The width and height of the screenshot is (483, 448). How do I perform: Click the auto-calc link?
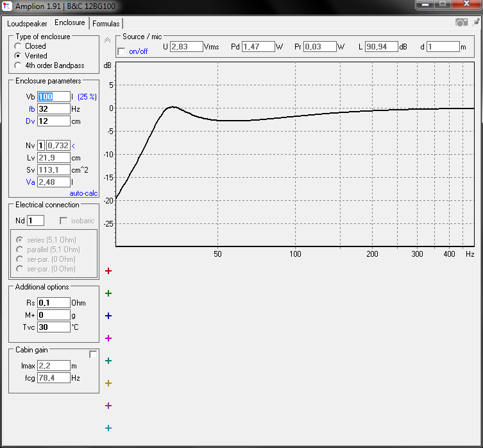pos(83,193)
